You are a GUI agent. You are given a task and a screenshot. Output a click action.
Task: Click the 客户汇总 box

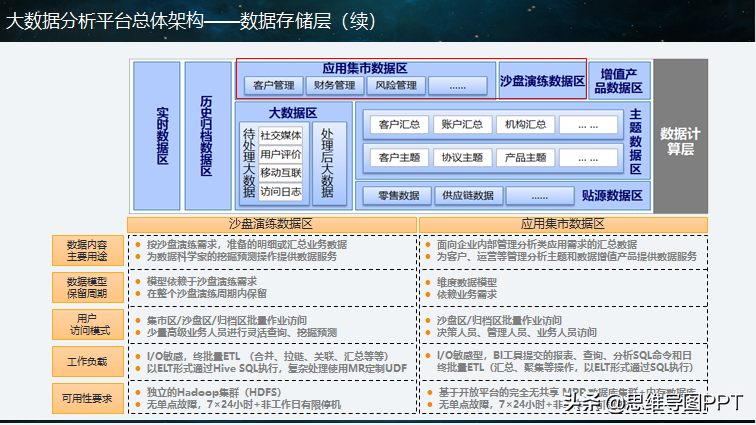pos(399,124)
